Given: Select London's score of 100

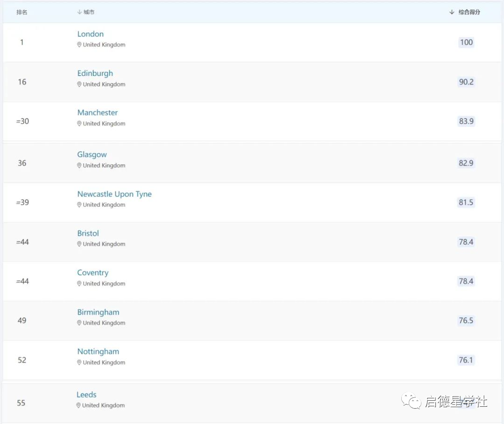Looking at the screenshot, I should pyautogui.click(x=466, y=42).
